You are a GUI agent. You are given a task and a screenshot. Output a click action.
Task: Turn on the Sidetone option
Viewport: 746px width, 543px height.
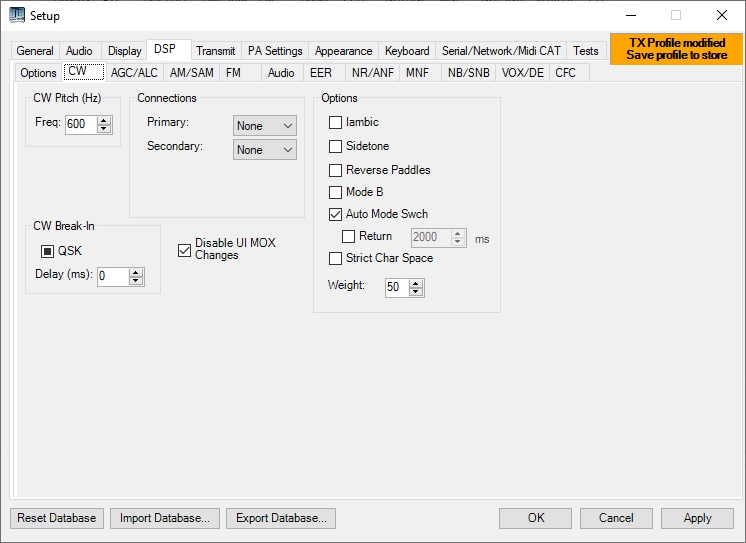point(336,146)
